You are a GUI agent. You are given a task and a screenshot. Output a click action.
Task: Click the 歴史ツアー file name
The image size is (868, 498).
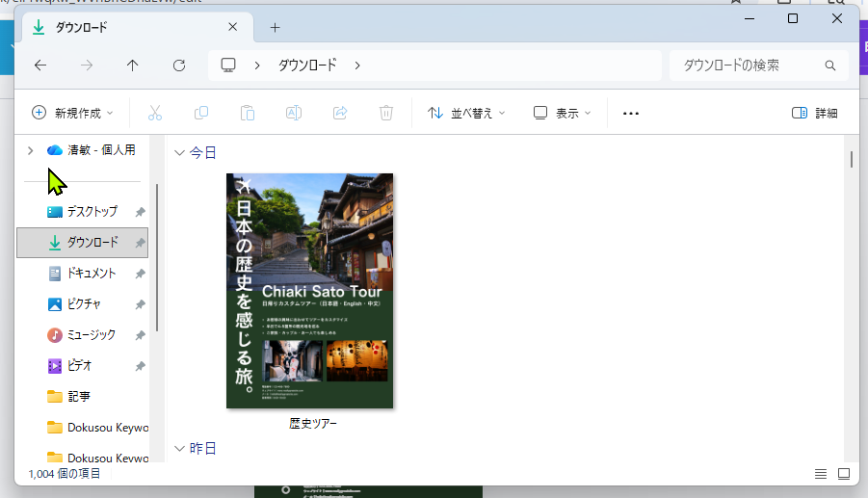[x=313, y=424]
